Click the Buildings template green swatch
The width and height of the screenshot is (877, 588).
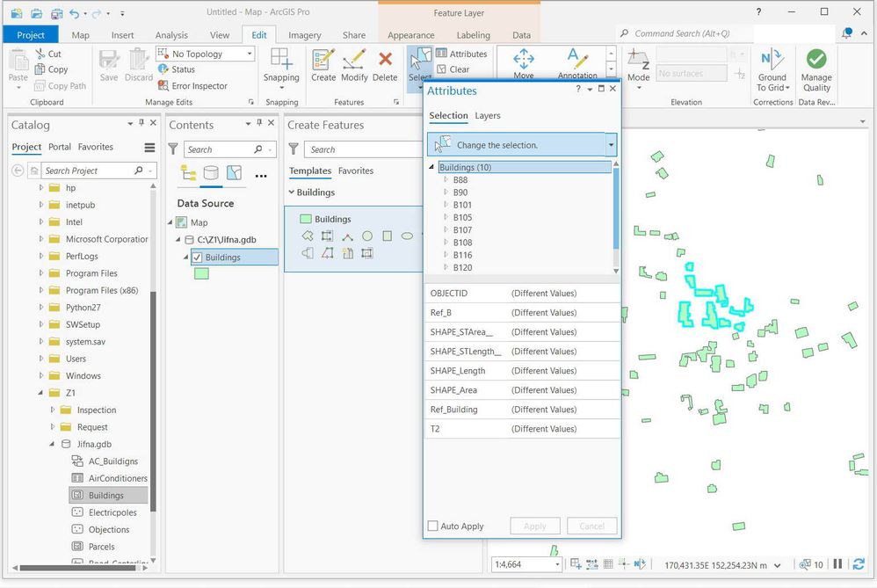(306, 219)
